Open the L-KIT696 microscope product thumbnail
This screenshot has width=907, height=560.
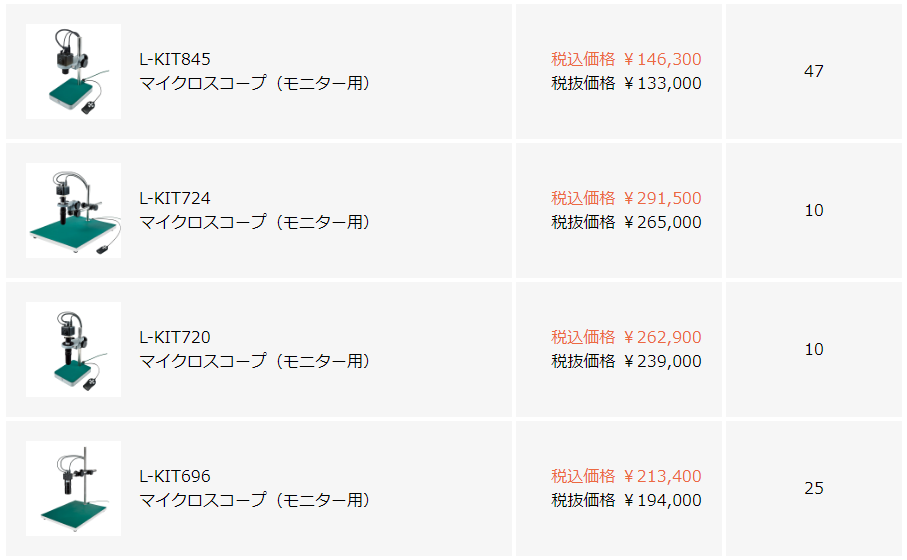73,489
